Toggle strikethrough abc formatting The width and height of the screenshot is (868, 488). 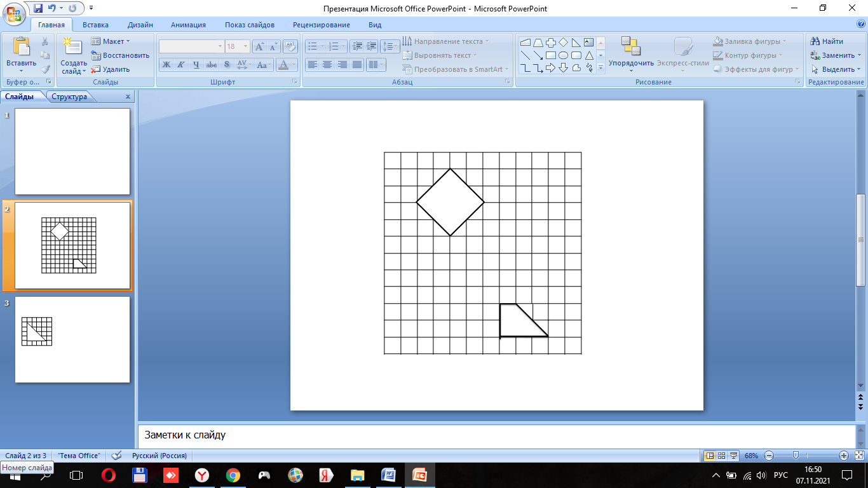click(212, 65)
